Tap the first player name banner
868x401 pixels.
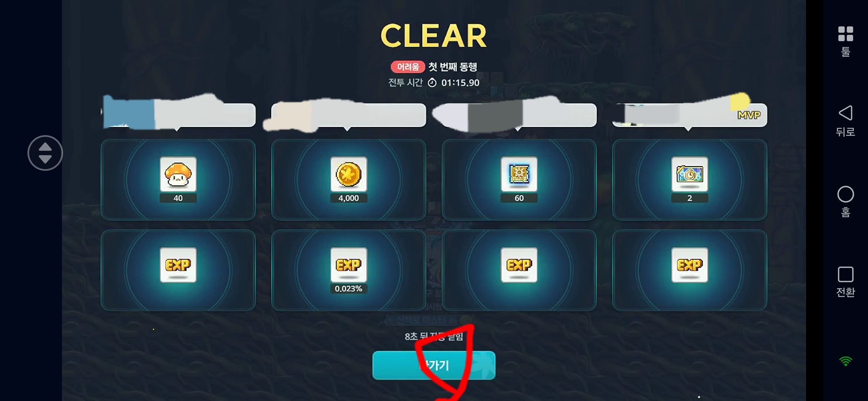click(178, 115)
